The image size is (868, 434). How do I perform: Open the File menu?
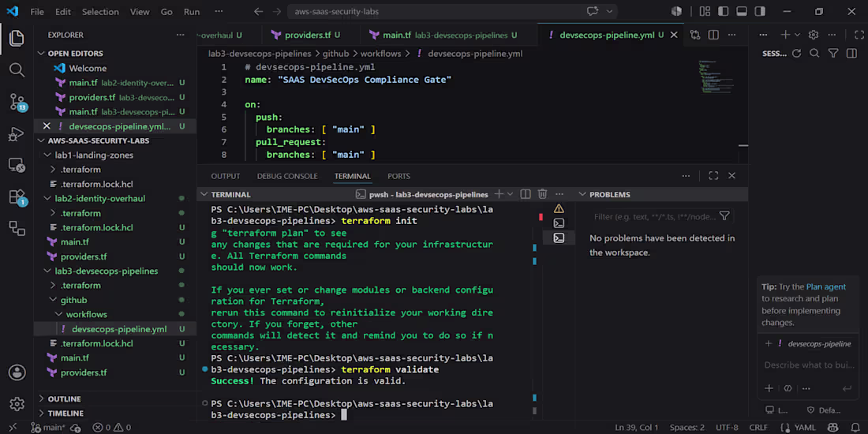pyautogui.click(x=37, y=12)
